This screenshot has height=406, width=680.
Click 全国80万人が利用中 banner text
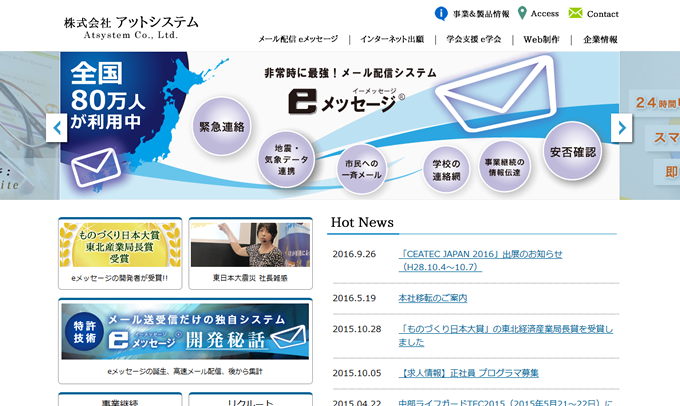107,95
